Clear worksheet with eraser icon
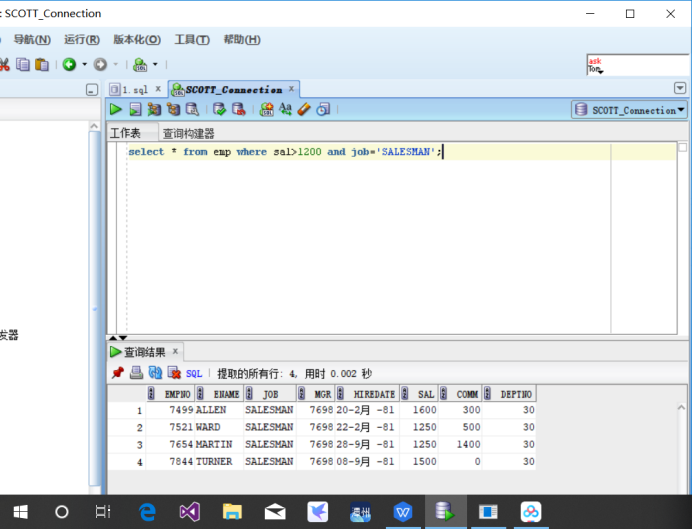This screenshot has height=530, width=693. 304,109
